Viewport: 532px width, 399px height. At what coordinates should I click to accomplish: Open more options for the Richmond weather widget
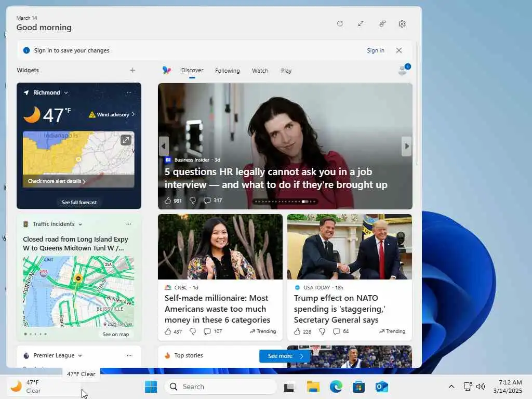click(129, 92)
